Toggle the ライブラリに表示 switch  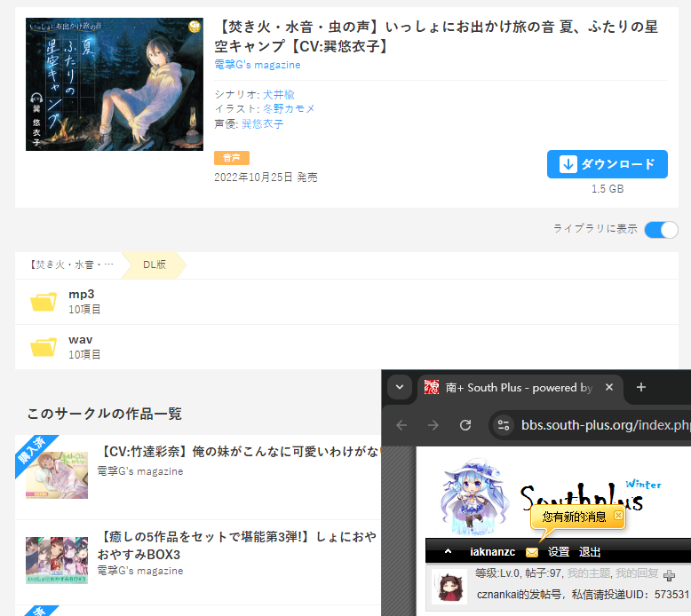pos(661,229)
